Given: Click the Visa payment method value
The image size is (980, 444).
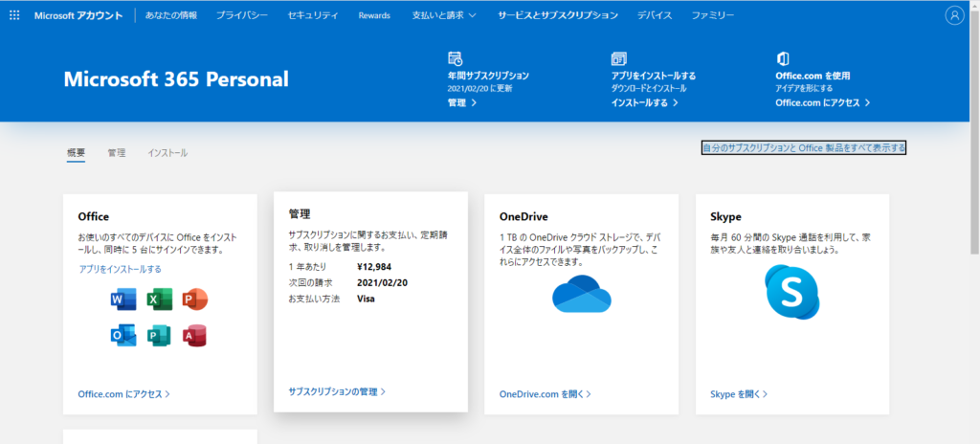Looking at the screenshot, I should tap(367, 299).
